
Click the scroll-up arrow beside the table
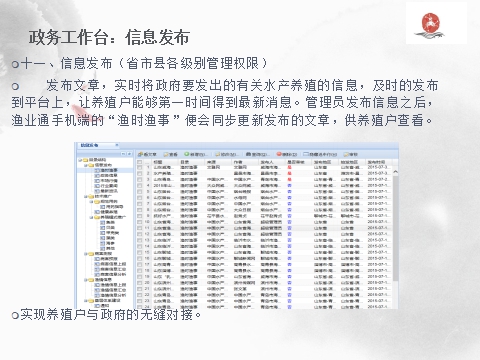point(395,172)
